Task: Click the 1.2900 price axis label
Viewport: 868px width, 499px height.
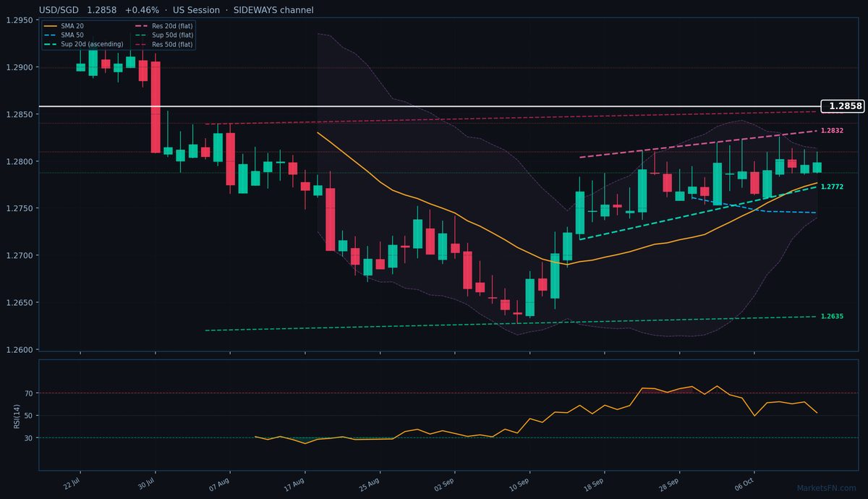Action: 20,68
